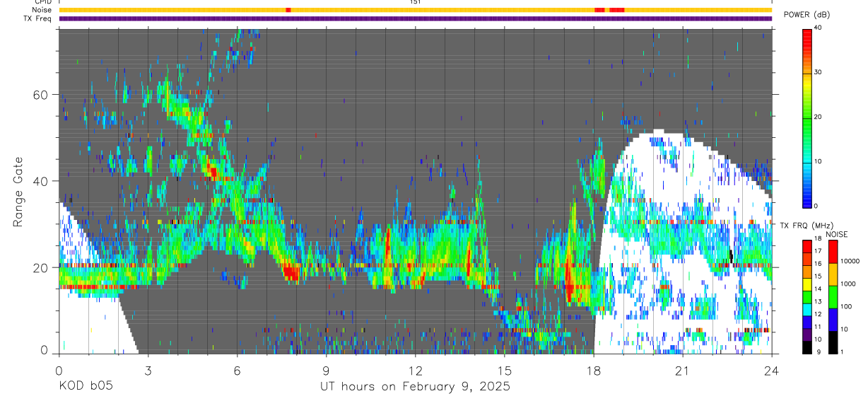Click x-axis tick label '15'

coord(505,370)
